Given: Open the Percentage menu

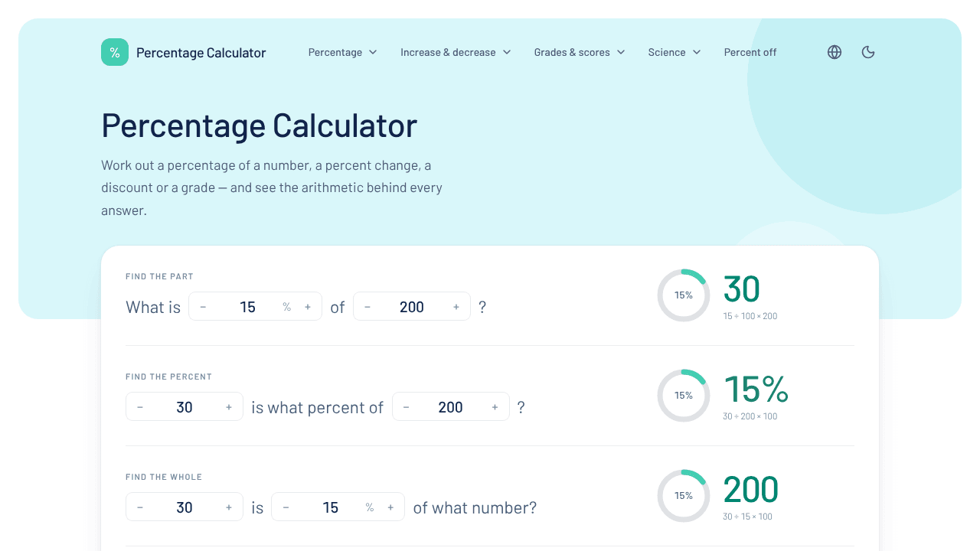Looking at the screenshot, I should click(343, 52).
